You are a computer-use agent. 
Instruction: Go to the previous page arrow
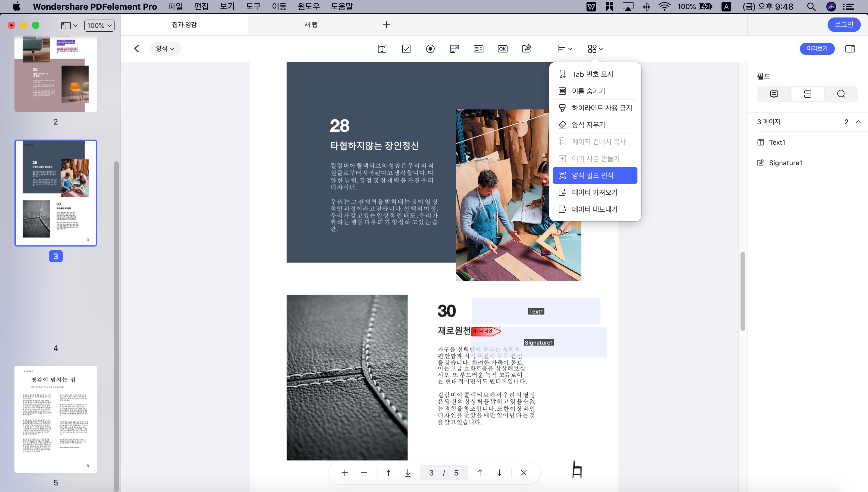480,473
